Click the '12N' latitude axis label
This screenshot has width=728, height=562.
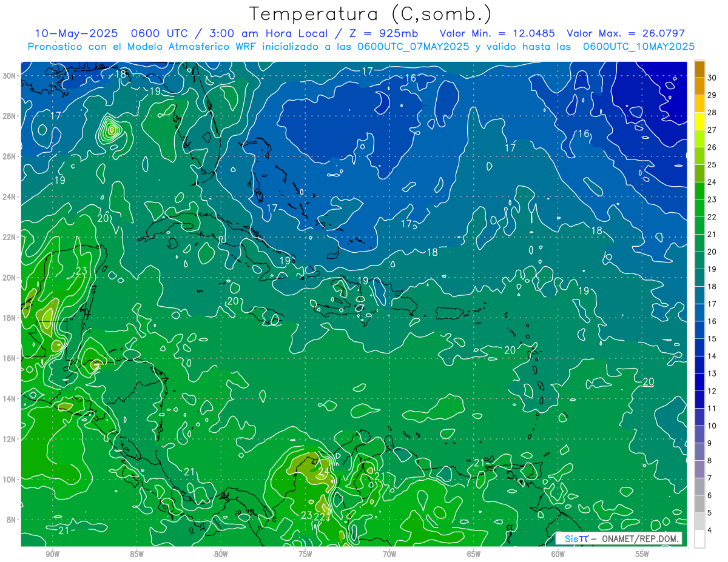coord(10,439)
